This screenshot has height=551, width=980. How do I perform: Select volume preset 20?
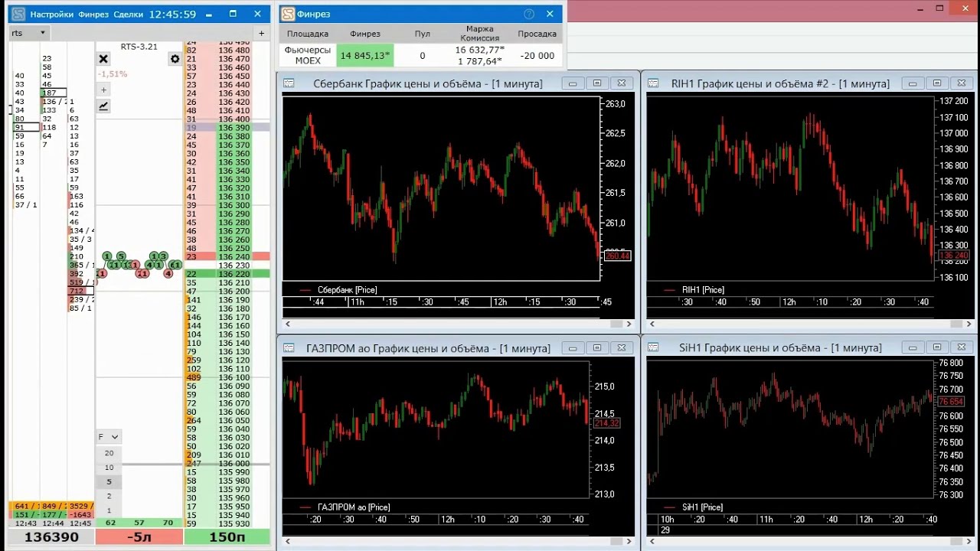click(109, 453)
